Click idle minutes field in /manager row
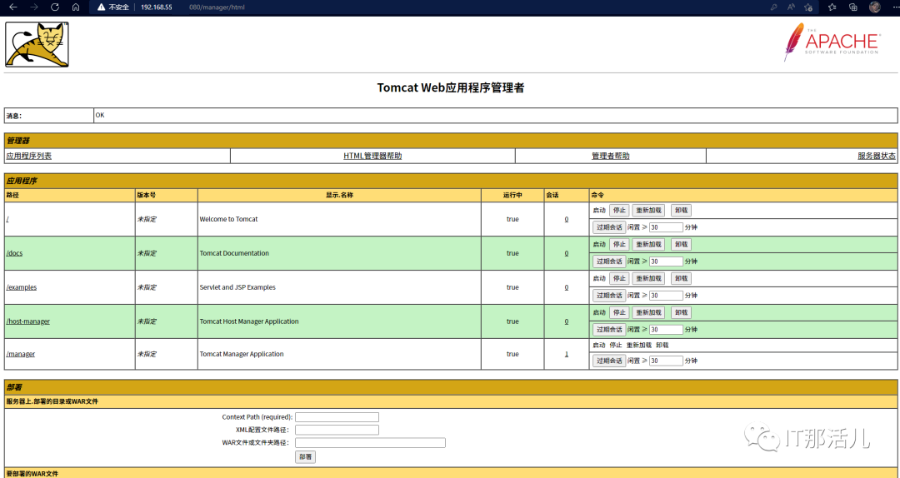Viewport: 900px width, 478px height. tap(666, 361)
